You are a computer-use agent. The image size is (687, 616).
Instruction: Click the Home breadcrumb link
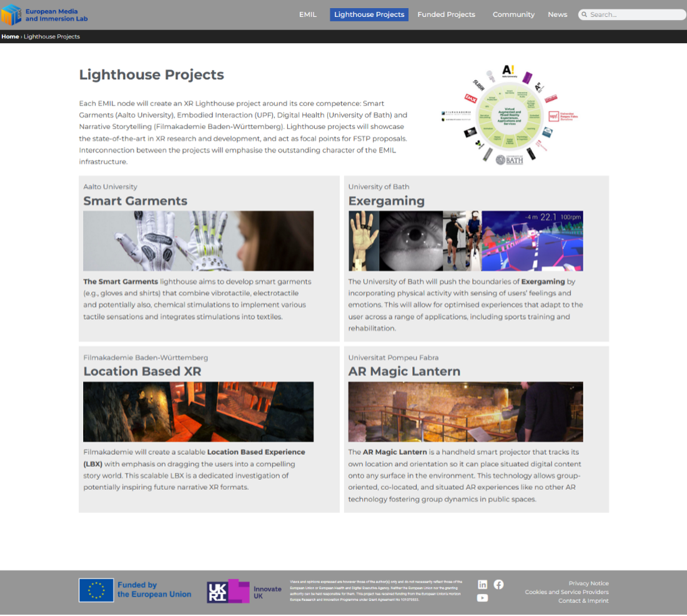(x=10, y=37)
